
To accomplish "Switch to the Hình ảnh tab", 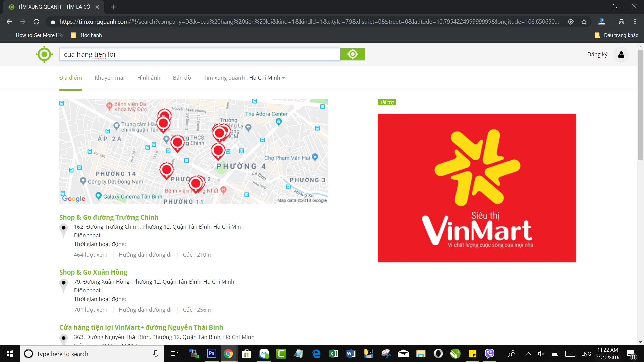I will 149,78.
